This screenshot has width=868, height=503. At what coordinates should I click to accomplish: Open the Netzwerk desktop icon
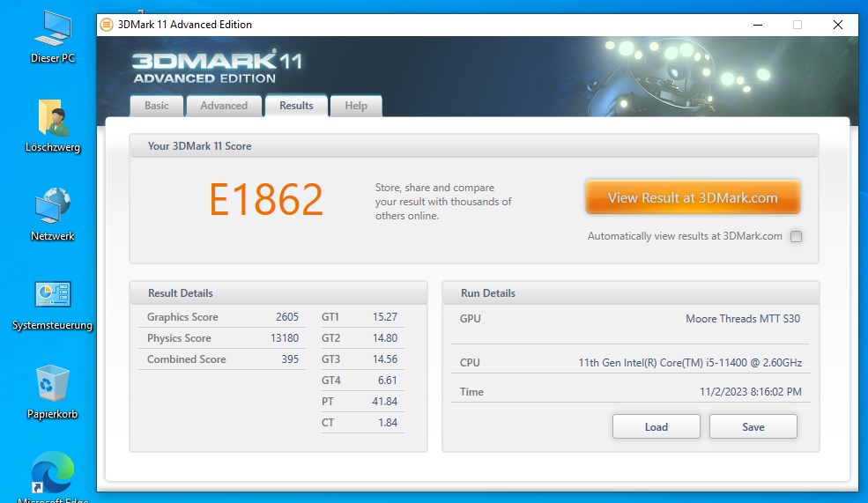click(53, 214)
